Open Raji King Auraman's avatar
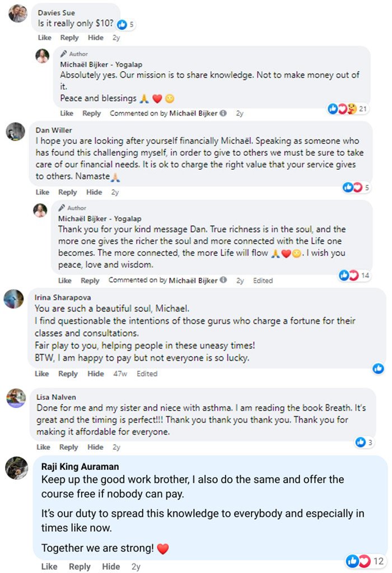392x573 pixels. coord(17,468)
